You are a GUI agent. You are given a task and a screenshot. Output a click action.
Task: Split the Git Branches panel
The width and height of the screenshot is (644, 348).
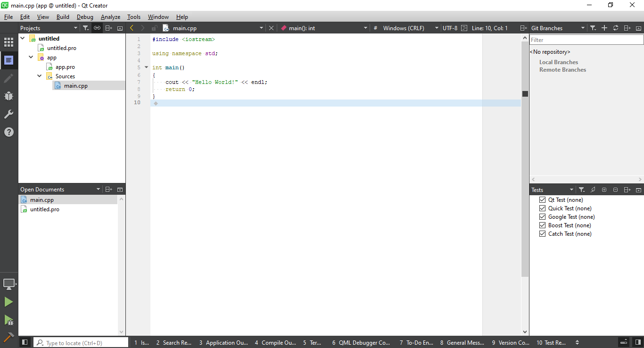[x=627, y=28]
